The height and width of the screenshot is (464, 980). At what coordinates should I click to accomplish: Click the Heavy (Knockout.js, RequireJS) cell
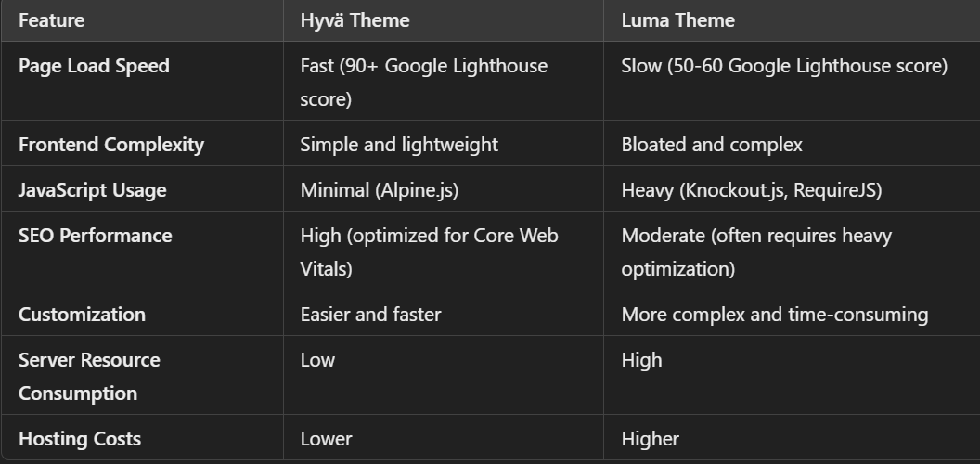coord(752,190)
